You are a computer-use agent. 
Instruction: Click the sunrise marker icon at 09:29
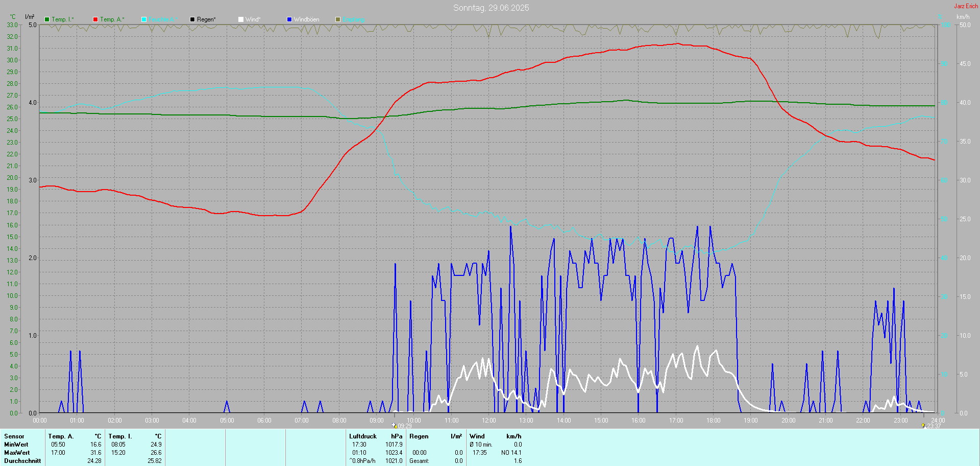[394, 425]
